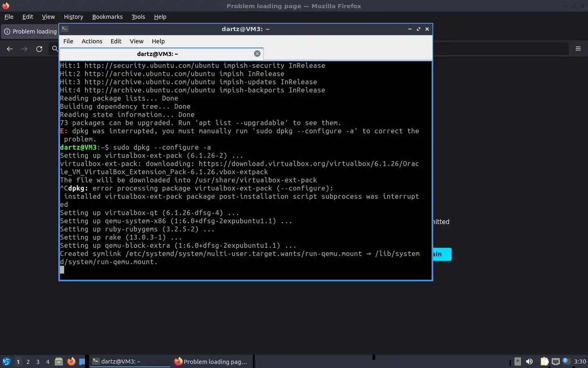588x368 pixels.
Task: Open the Firefox History menu
Action: (x=73, y=17)
